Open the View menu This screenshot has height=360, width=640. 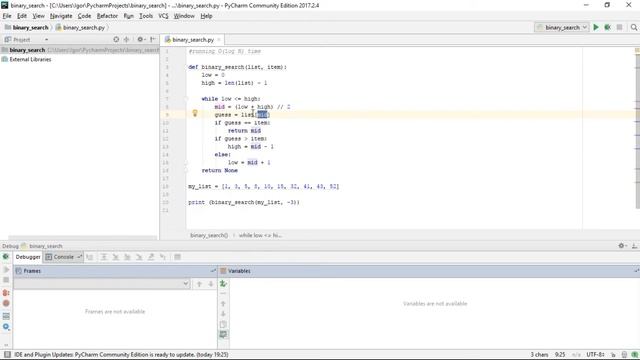38,16
